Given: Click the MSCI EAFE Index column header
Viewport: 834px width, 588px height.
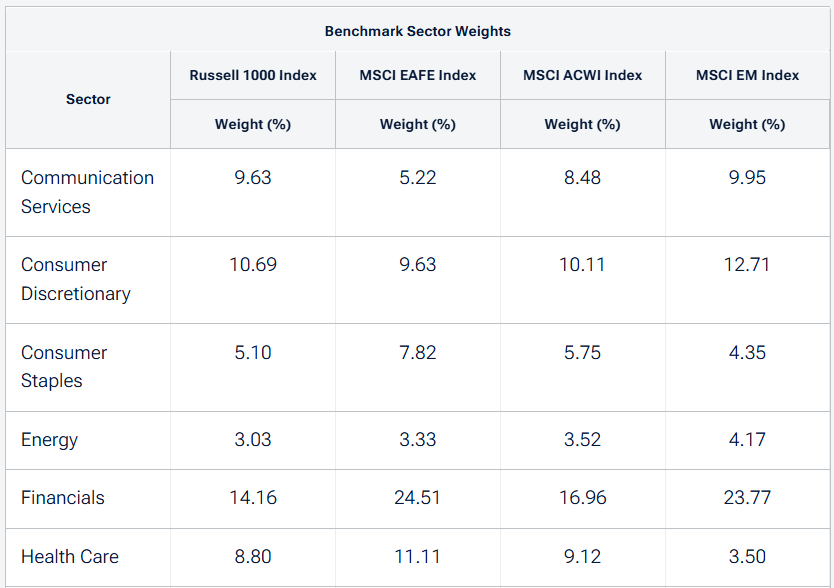Looking at the screenshot, I should pos(418,75).
